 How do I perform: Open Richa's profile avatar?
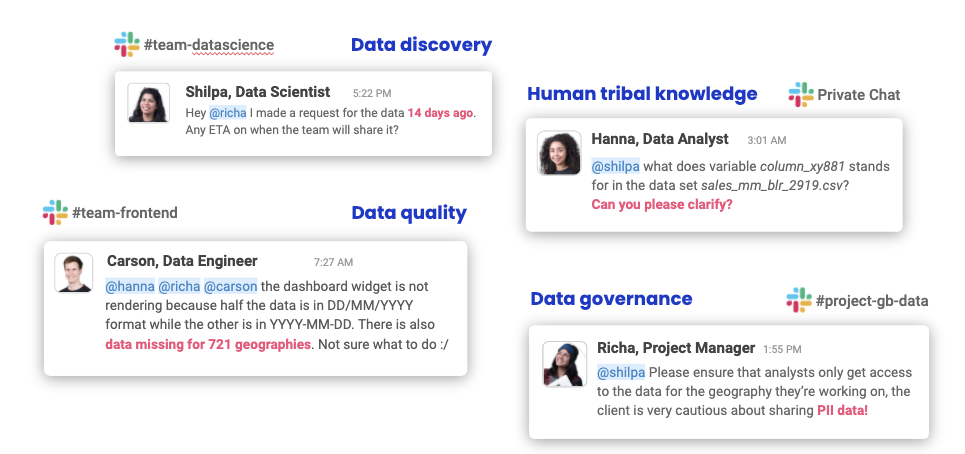click(x=564, y=364)
